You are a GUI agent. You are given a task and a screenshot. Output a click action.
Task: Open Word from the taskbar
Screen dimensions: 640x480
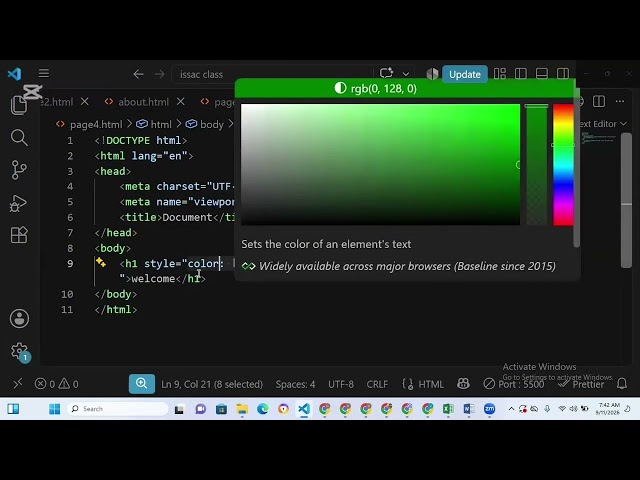pyautogui.click(x=469, y=409)
